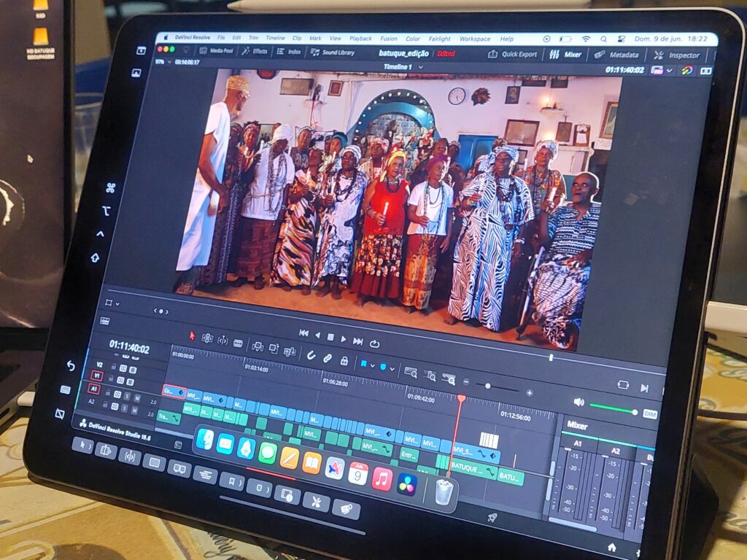Image resolution: width=747 pixels, height=560 pixels.
Task: Open the File menu
Action: pos(221,38)
